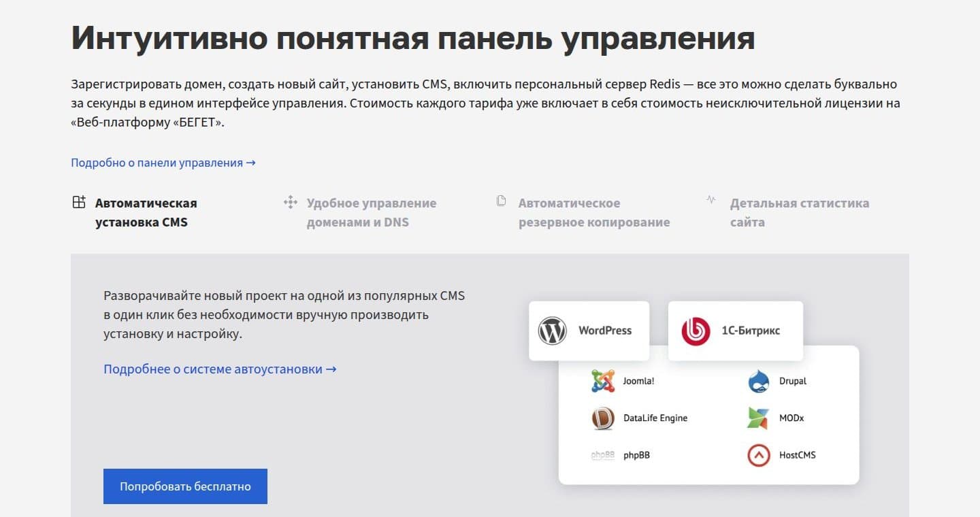Open 'Автоматическое резервное копирование' tab

583,212
